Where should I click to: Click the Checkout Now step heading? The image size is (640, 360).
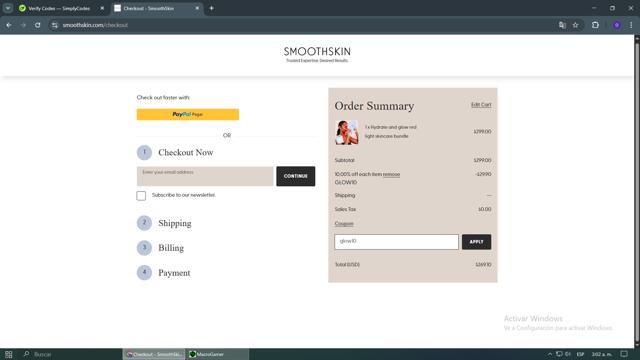click(186, 153)
